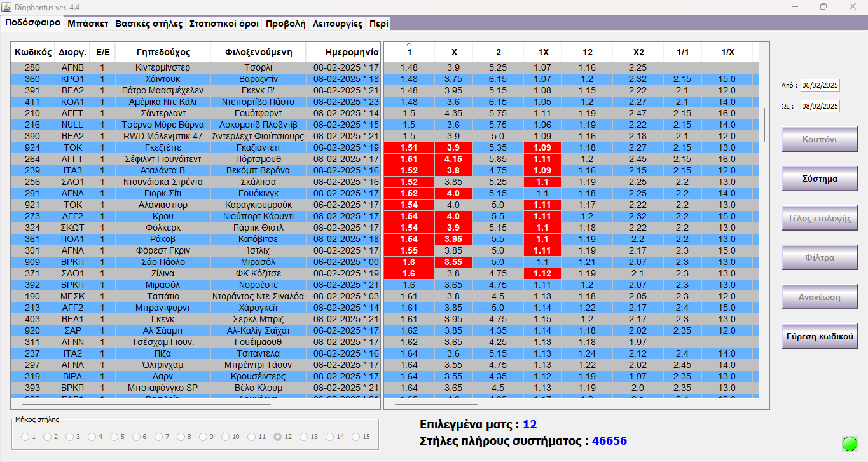Click the Java app icon in title bar

(7, 6)
